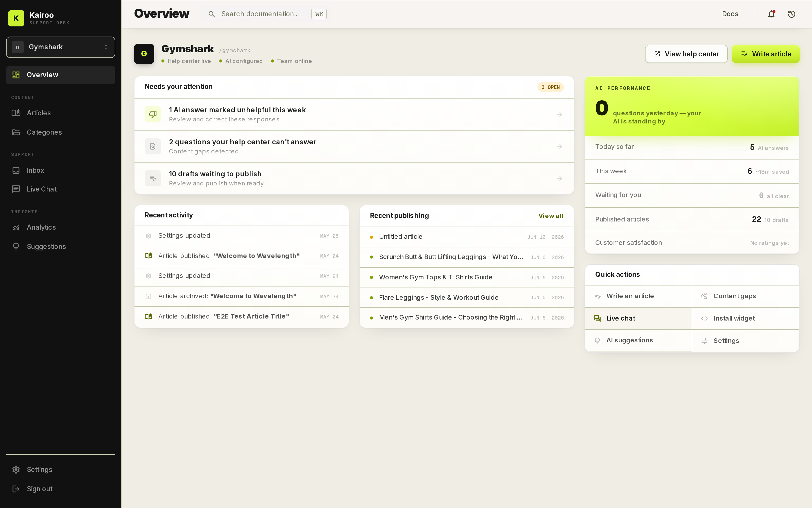The width and height of the screenshot is (812, 508).
Task: Click the Published articles stat row
Action: pos(692,219)
